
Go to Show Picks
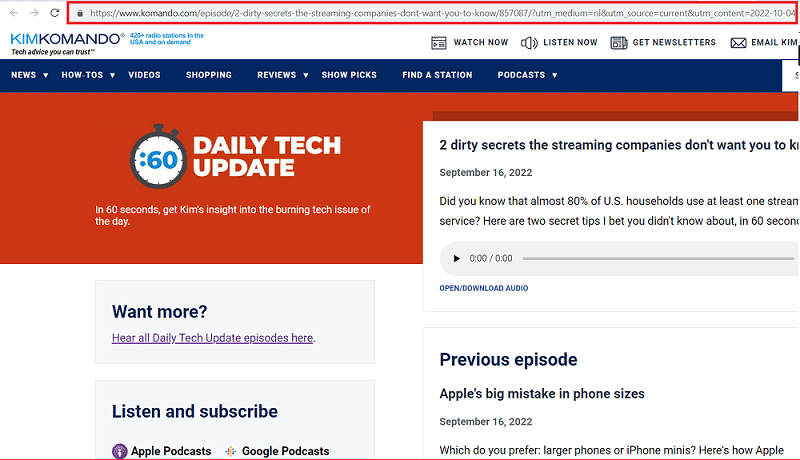(349, 75)
